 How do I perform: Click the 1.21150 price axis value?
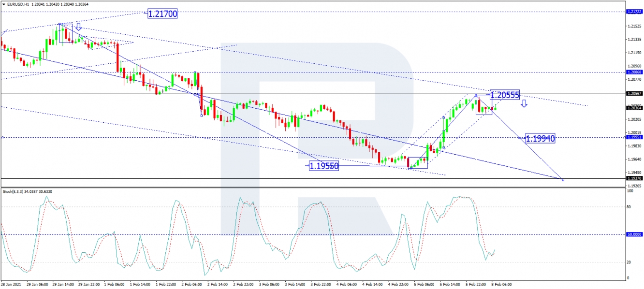634,53
